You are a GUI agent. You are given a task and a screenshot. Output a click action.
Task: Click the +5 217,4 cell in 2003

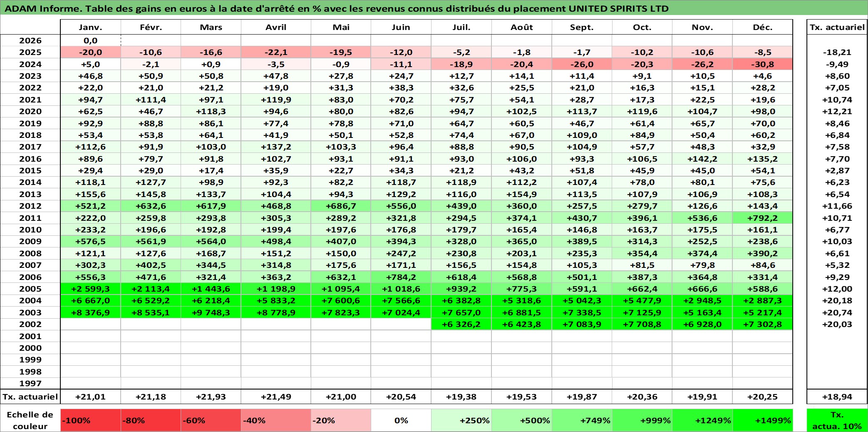762,312
